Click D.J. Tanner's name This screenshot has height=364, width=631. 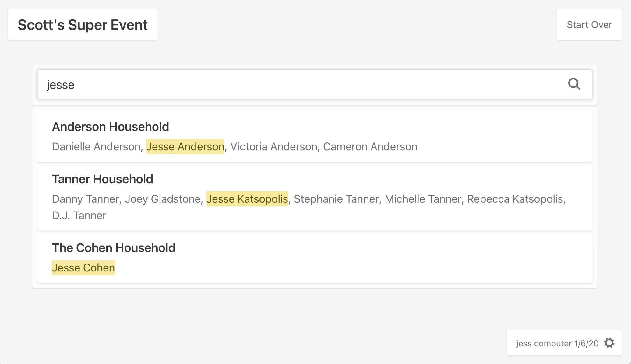pos(79,215)
